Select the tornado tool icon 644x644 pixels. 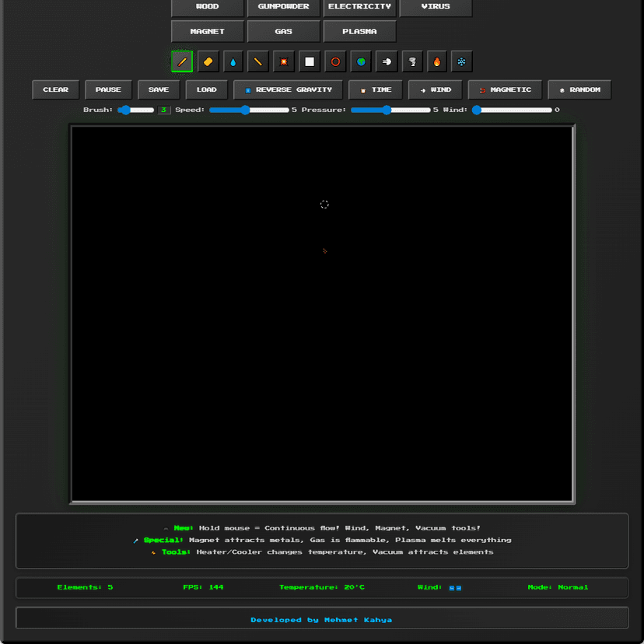tap(411, 61)
